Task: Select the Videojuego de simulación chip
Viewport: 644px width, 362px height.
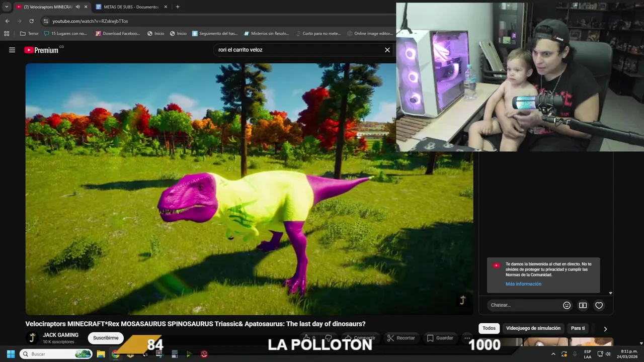Action: coord(533,328)
